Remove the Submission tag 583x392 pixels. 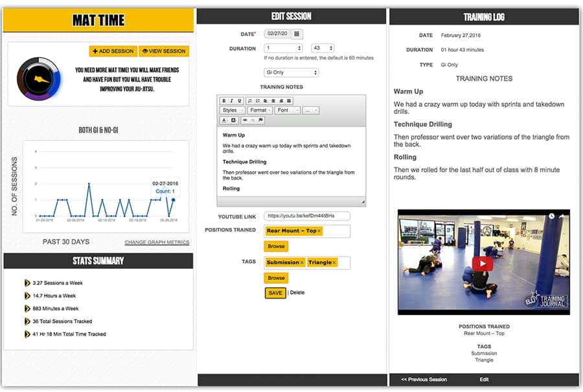302,262
